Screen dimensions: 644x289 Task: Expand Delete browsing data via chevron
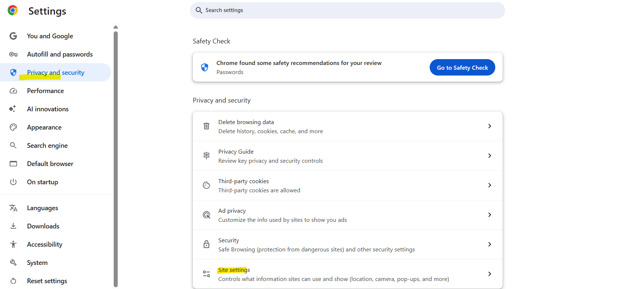pyautogui.click(x=489, y=126)
